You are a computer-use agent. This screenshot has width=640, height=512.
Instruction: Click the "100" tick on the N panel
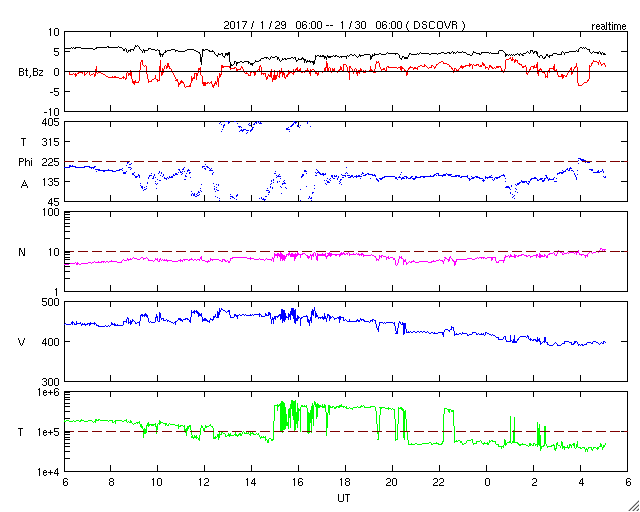pos(51,212)
